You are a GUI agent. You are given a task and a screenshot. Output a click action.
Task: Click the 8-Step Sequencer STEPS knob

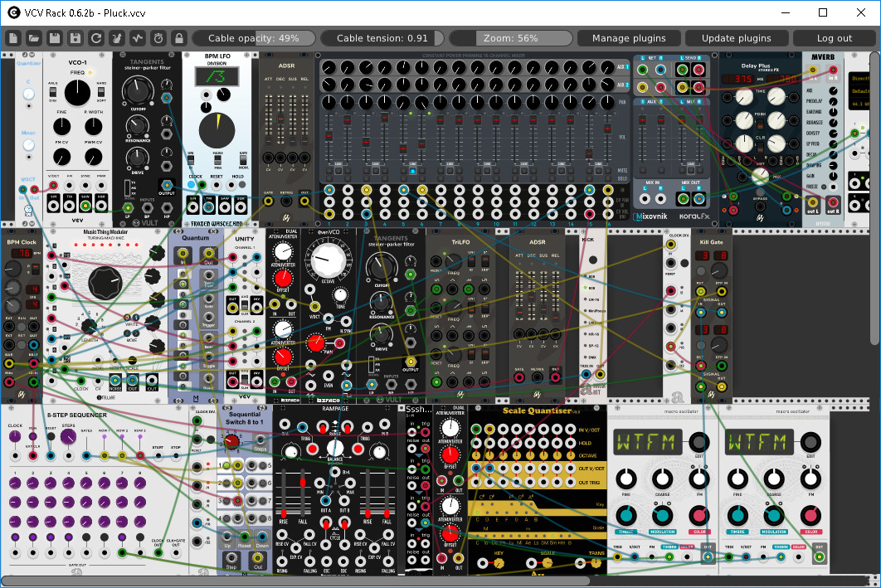(x=68, y=437)
